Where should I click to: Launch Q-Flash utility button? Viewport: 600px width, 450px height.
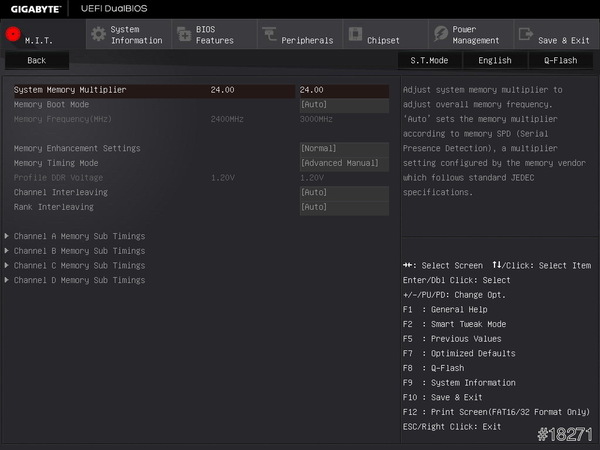point(560,60)
